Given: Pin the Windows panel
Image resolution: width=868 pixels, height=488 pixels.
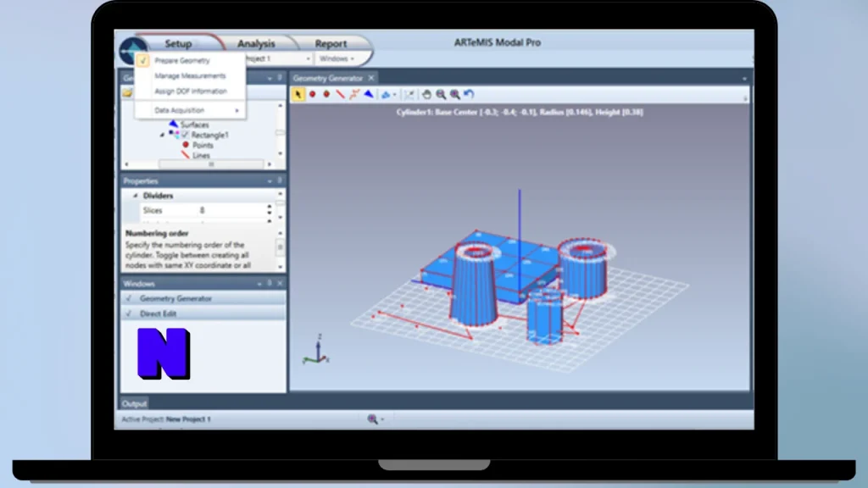Looking at the screenshot, I should tap(270, 283).
